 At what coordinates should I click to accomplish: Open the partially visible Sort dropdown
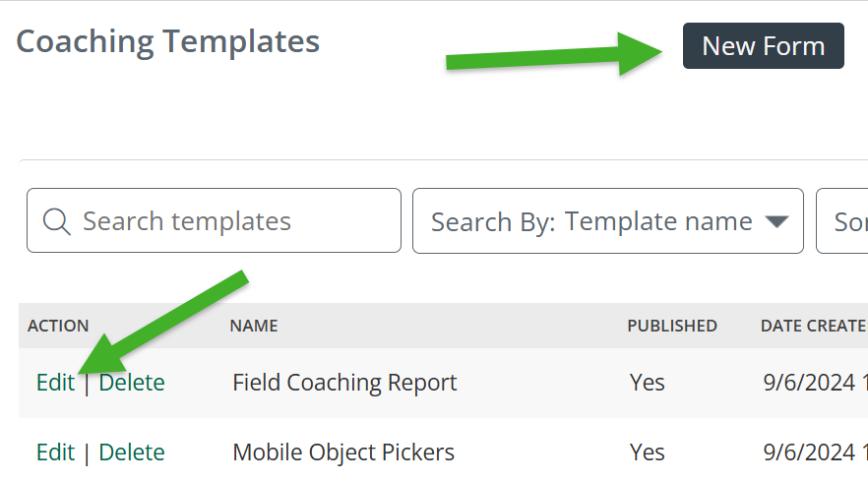click(x=842, y=220)
